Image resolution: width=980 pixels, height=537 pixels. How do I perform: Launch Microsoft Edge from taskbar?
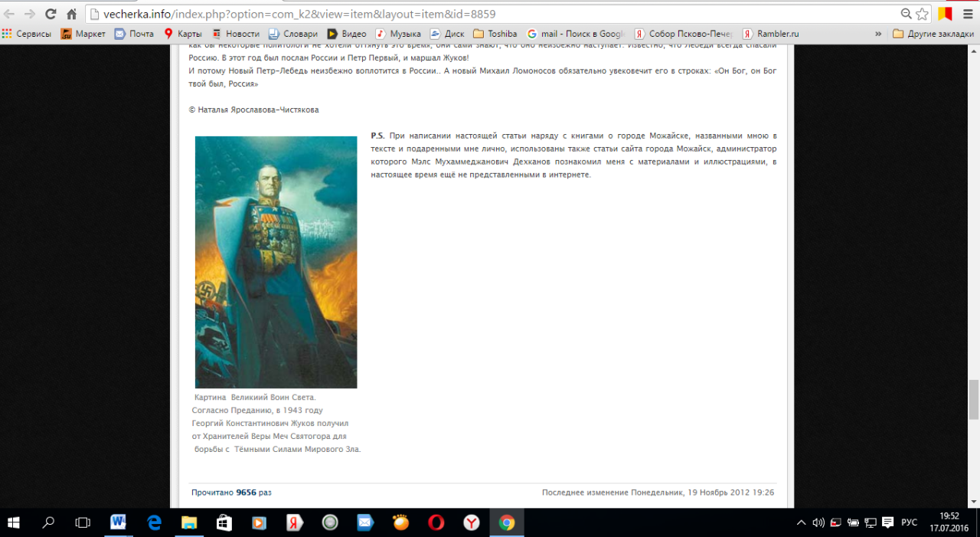pos(154,522)
